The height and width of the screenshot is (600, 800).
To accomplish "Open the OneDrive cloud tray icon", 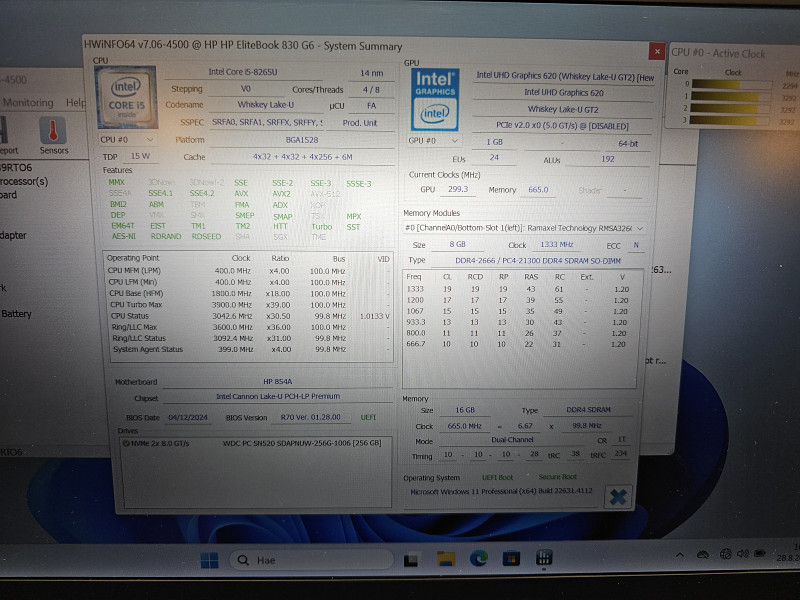I will (703, 555).
